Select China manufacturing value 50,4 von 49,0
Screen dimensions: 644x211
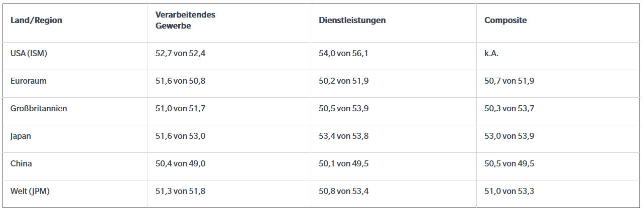(x=180, y=163)
